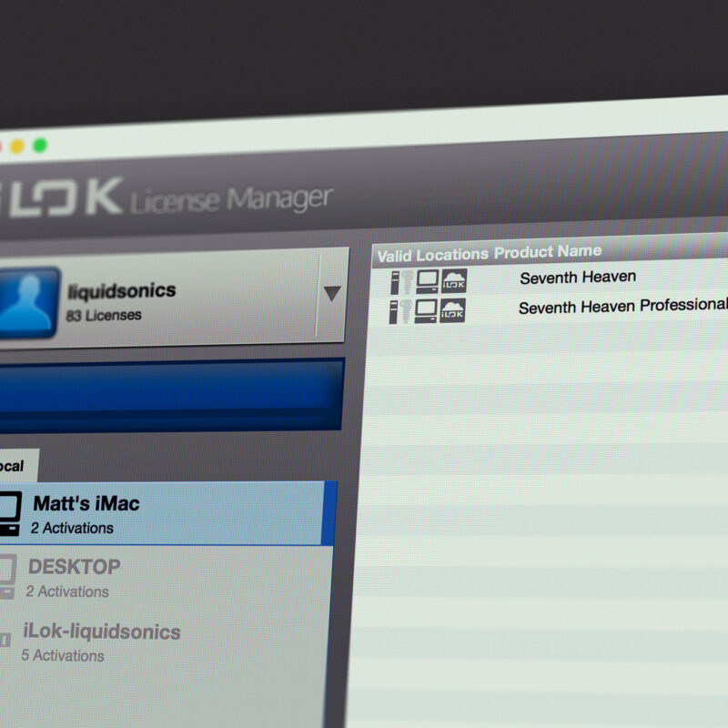The image size is (728, 728).
Task: Select the Seventh Heaven Professional license name
Action: pyautogui.click(x=623, y=306)
